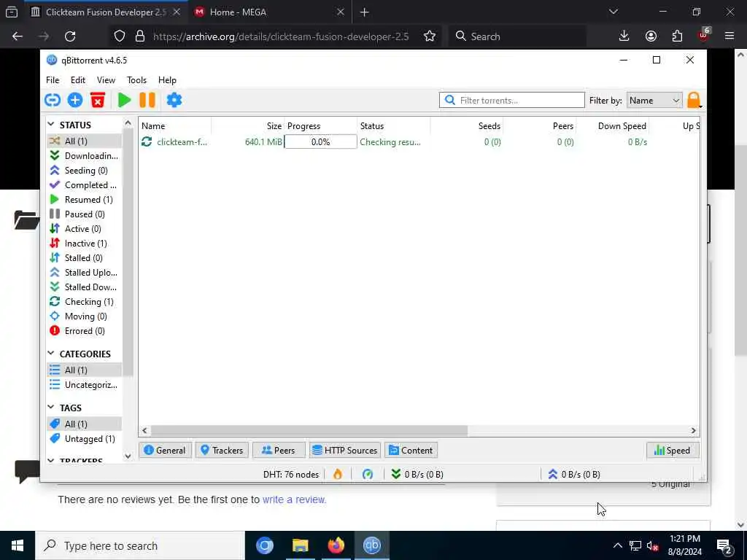Open Options via the gear icon
Viewport: 747px width, 560px height.
click(x=174, y=100)
